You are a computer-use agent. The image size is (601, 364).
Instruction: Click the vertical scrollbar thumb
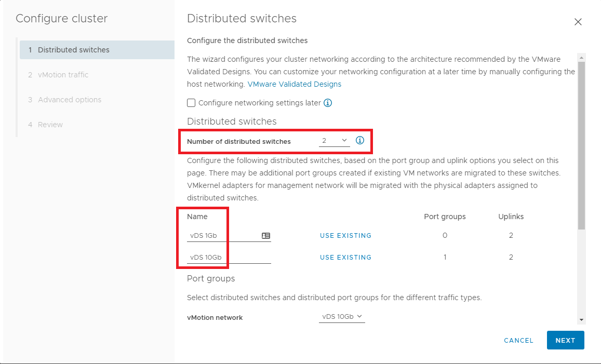click(581, 145)
